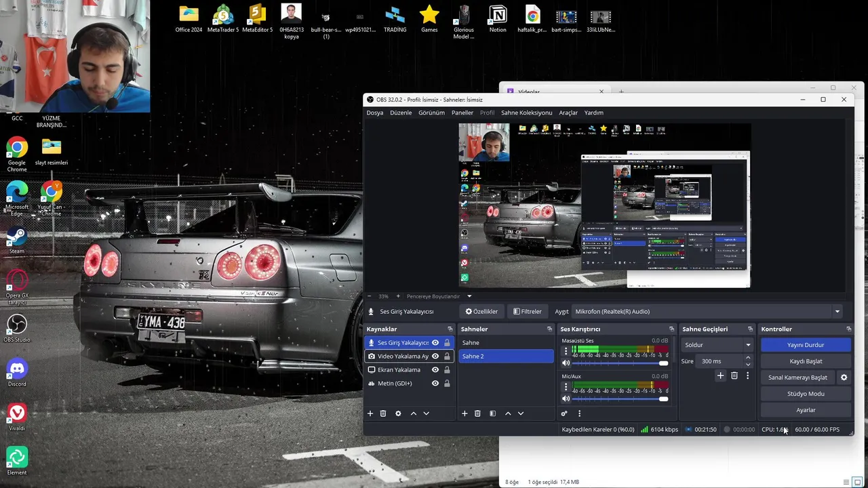Select Discord desktop icon
The height and width of the screenshot is (488, 868).
click(17, 373)
